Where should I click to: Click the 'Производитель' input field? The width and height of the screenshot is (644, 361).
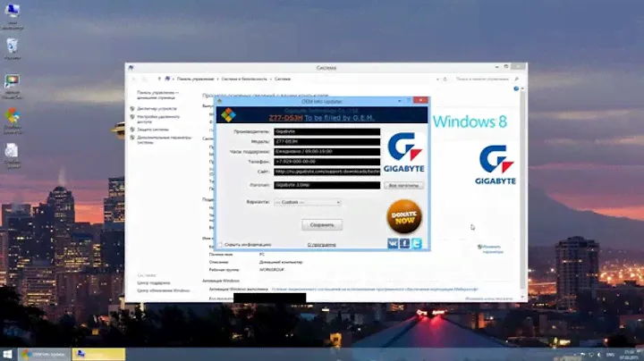pos(326,131)
